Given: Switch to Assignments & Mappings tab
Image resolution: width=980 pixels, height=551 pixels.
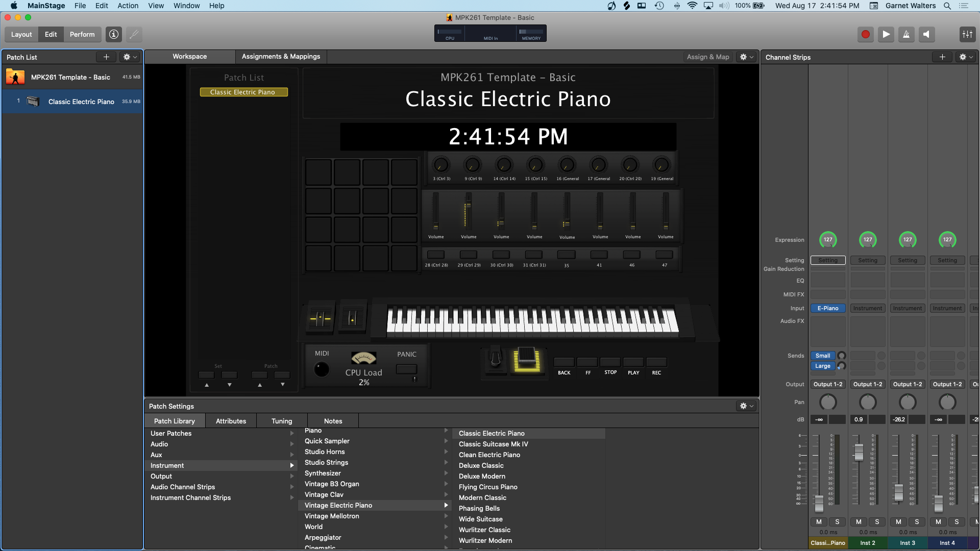Looking at the screenshot, I should [x=281, y=57].
